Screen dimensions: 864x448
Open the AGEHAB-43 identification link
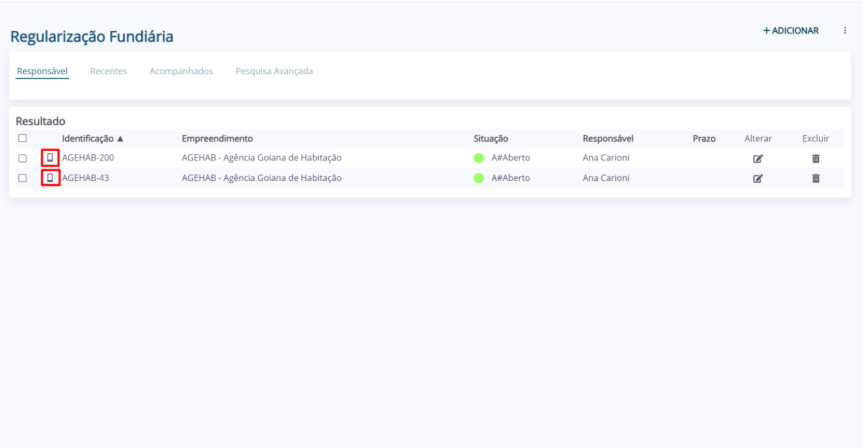pyautogui.click(x=86, y=178)
